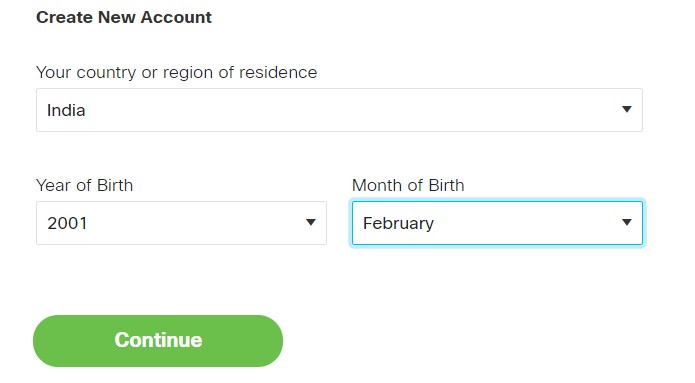Select the 'India' value text

[x=66, y=110]
